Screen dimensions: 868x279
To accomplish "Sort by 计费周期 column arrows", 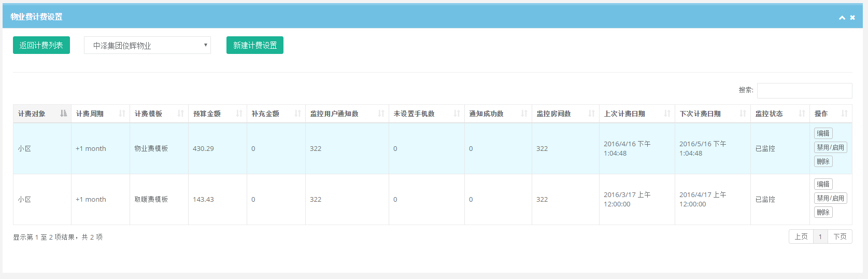I will 122,114.
